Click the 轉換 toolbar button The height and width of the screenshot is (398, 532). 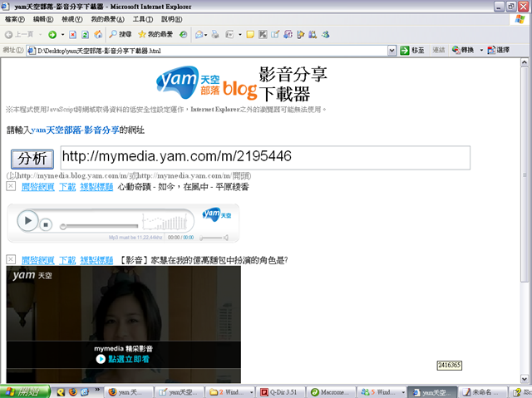coord(463,50)
